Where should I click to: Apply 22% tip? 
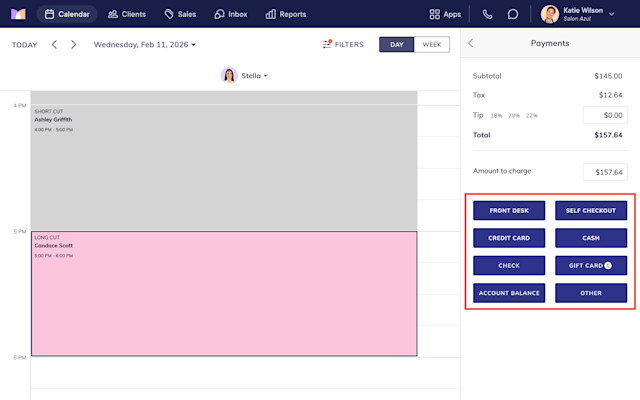(531, 116)
